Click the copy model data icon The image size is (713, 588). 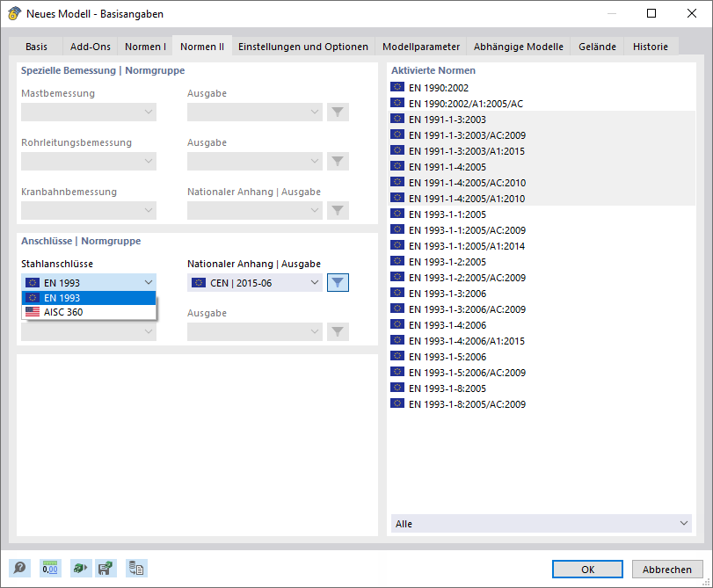136,568
